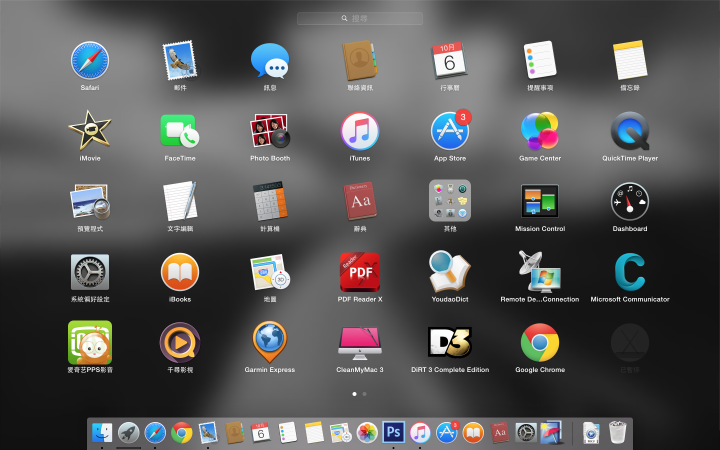Launch the Mail app with stamp icon in Launchpad
Screen dimensions: 720x450
pyautogui.click(x=180, y=60)
